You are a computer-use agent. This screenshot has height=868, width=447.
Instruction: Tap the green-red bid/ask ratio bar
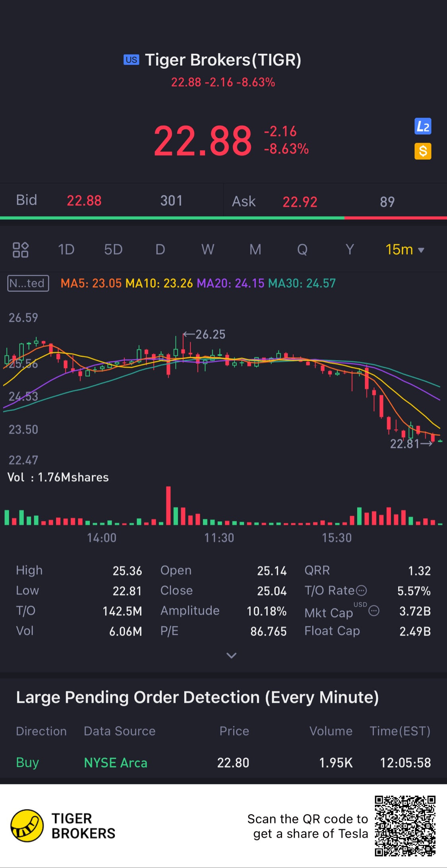pyautogui.click(x=223, y=218)
